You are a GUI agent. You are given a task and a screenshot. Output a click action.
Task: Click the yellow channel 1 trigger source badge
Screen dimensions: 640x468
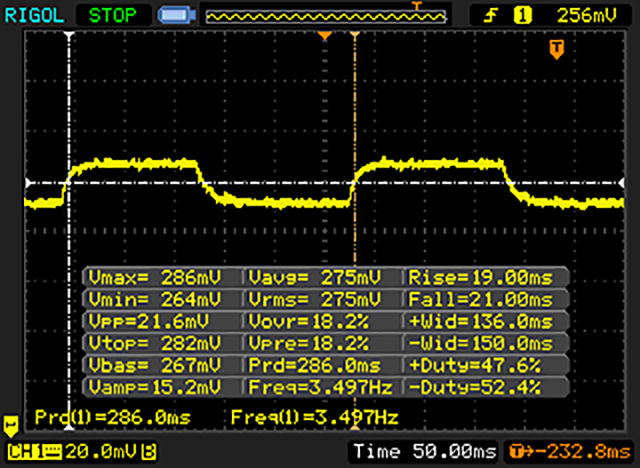click(x=523, y=16)
